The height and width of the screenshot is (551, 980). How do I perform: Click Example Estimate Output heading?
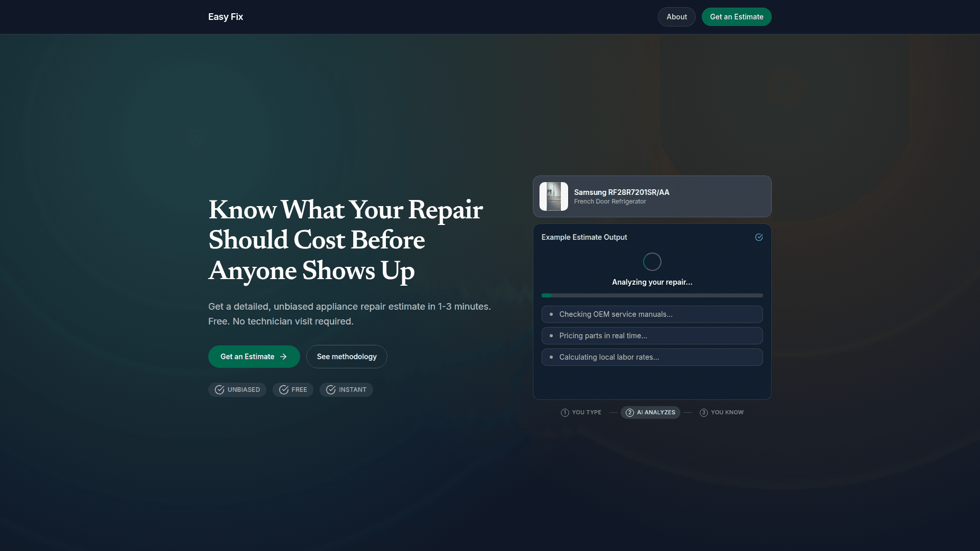coord(584,237)
